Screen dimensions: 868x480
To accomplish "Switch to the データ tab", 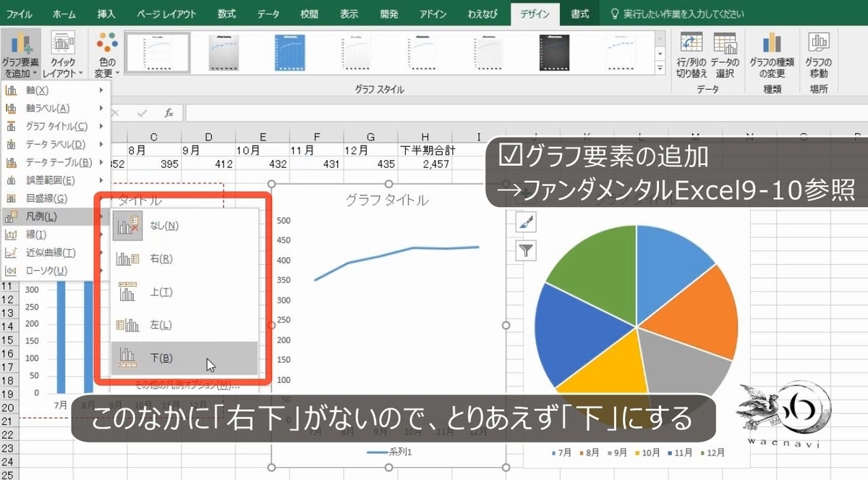I will tap(267, 14).
